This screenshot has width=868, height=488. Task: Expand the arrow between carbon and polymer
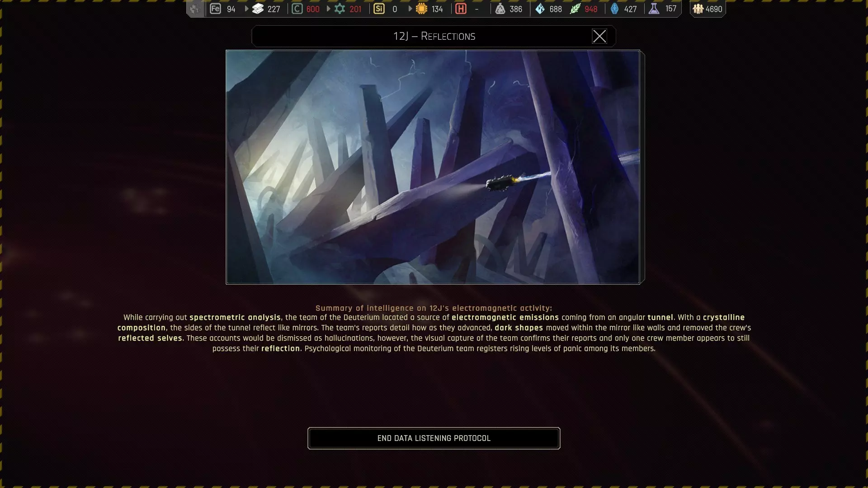[328, 9]
